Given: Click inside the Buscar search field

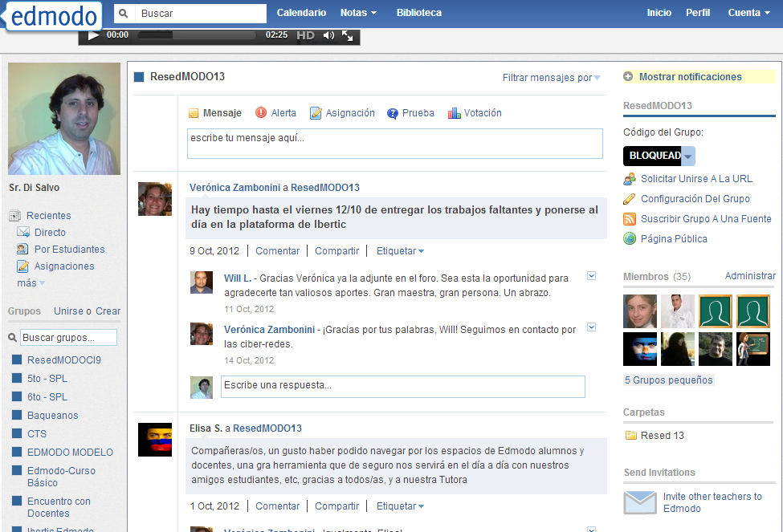Looking at the screenshot, I should point(201,14).
